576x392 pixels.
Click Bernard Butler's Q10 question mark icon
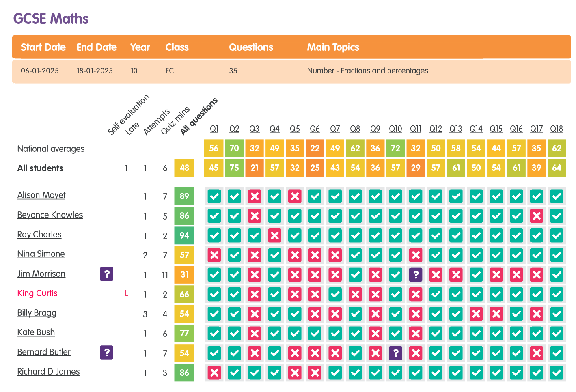[395, 353]
